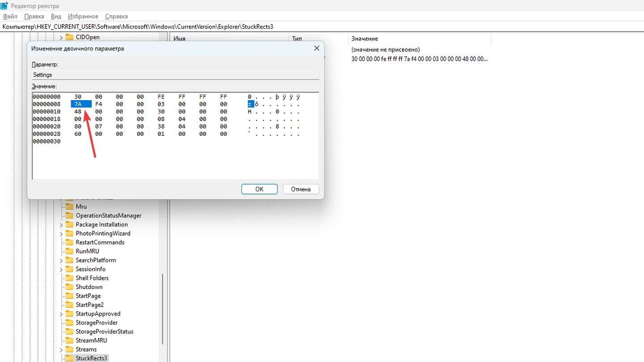Click the Registry Editor app icon in title bar
Viewport: 644px width, 362px height.
pyautogui.click(x=4, y=6)
